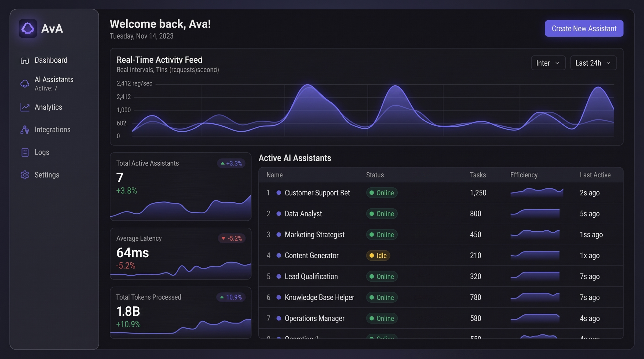Click the Analytics chart icon
The image size is (644, 359).
25,107
